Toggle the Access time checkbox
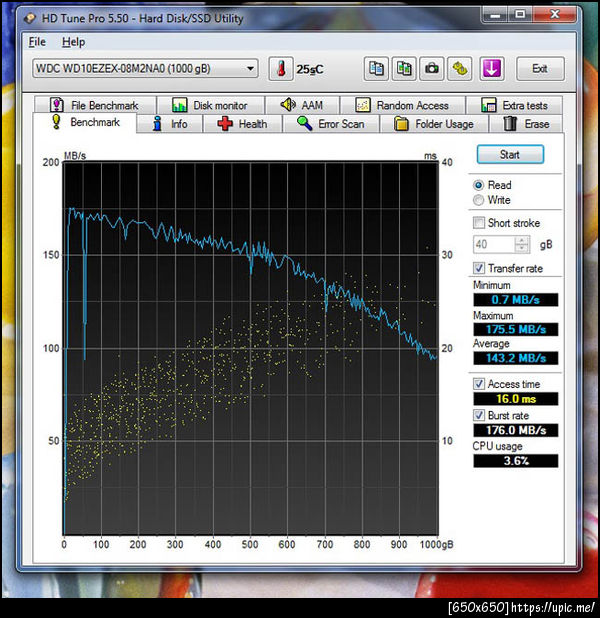The width and height of the screenshot is (600, 618). click(x=479, y=384)
